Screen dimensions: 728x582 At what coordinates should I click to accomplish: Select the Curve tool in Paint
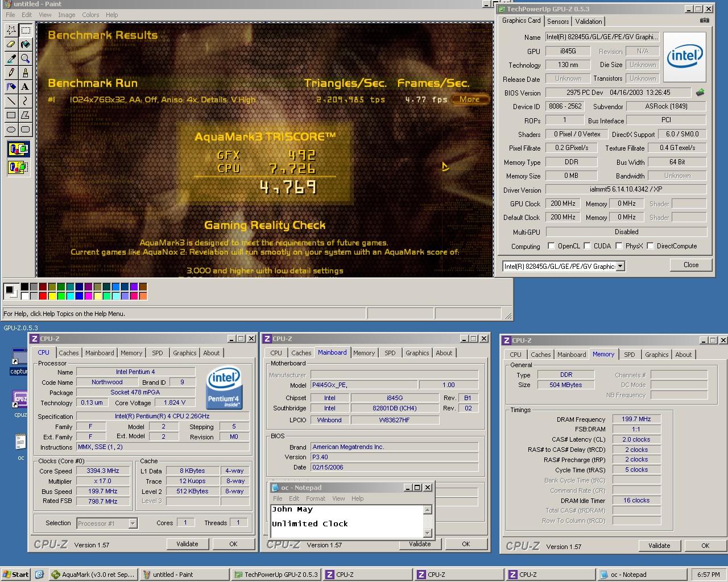(x=26, y=101)
